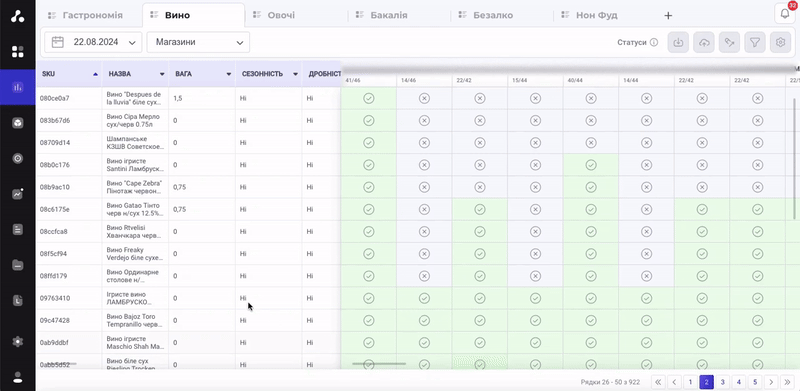Viewport: 800px width, 391px height.
Task: Toggle 09763410 check in 14/46 column
Action: tap(424, 298)
